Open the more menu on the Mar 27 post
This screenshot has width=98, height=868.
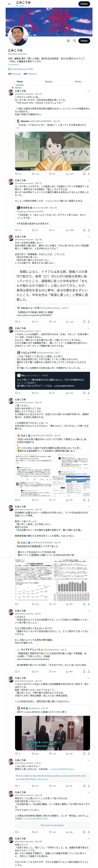tap(89, 180)
